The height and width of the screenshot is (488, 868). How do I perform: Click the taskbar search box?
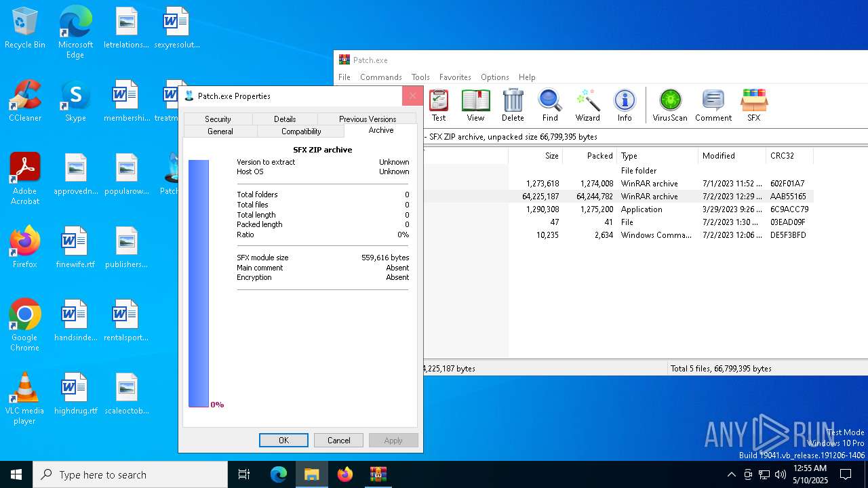(130, 474)
